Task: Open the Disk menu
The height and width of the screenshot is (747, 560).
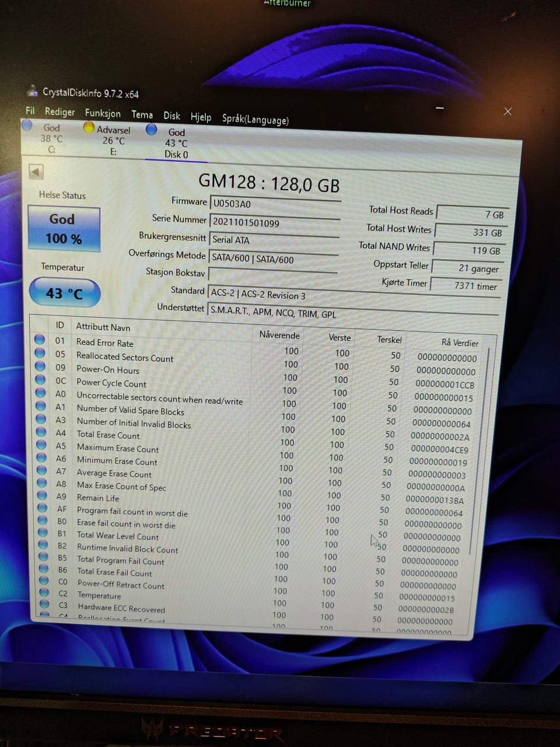Action: click(x=171, y=116)
